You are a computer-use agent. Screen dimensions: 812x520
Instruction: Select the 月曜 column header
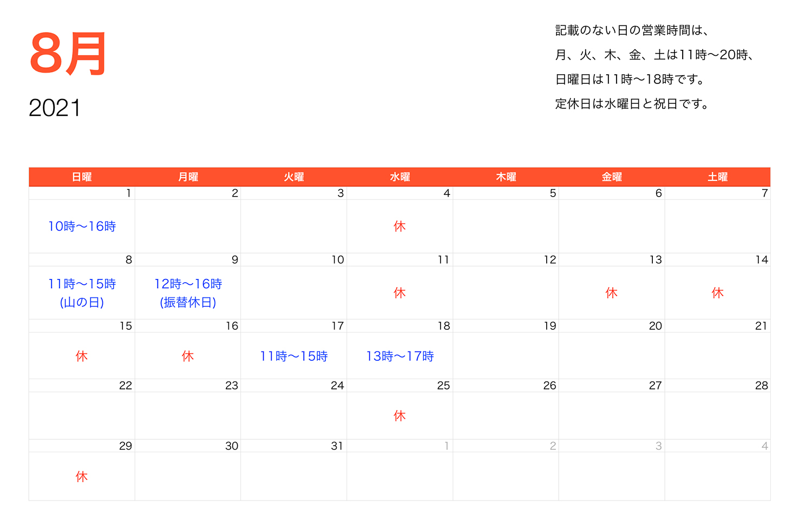click(188, 177)
